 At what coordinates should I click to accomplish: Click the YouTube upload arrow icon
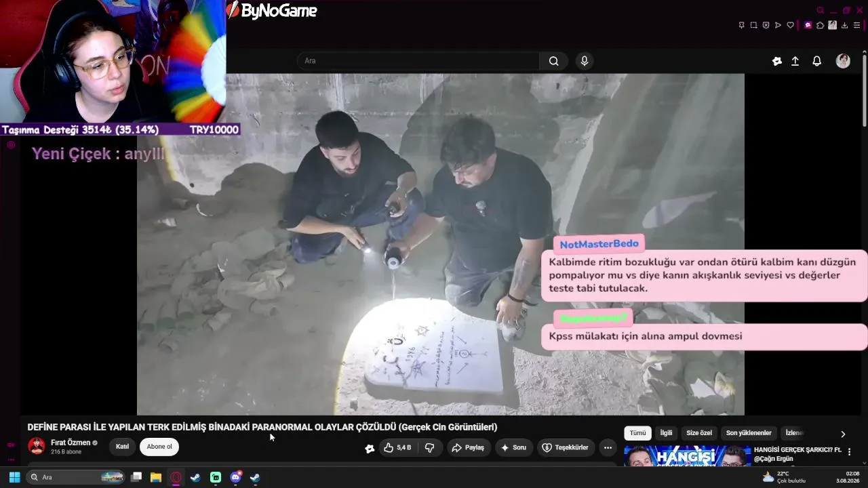point(795,61)
